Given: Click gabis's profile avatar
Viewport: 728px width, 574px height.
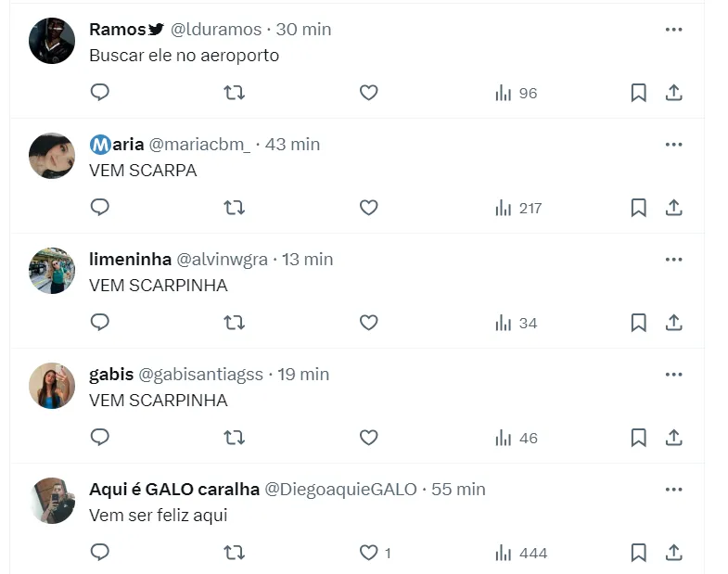Looking at the screenshot, I should (52, 386).
